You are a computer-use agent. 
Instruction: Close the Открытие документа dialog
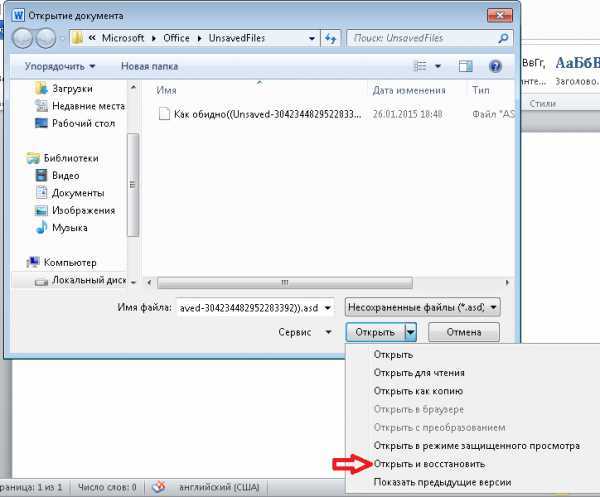pos(500,15)
